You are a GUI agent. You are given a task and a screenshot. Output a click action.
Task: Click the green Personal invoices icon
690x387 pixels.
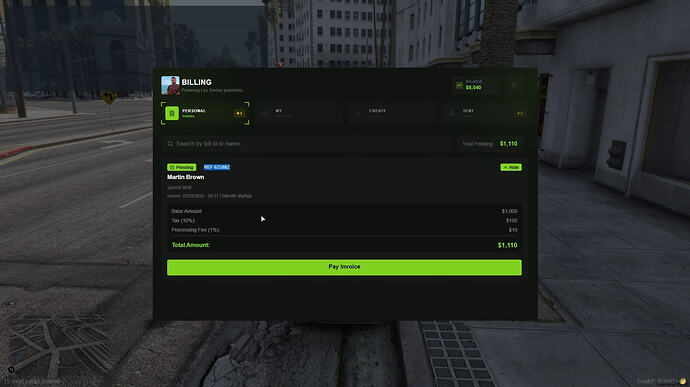click(172, 113)
